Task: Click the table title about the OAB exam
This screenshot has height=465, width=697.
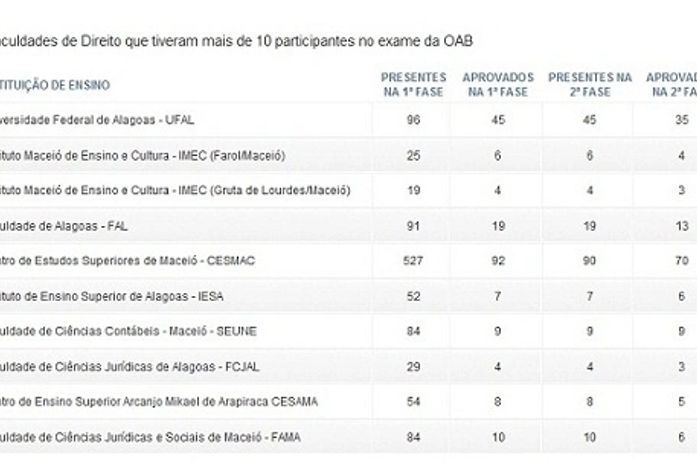Action: pos(236,41)
